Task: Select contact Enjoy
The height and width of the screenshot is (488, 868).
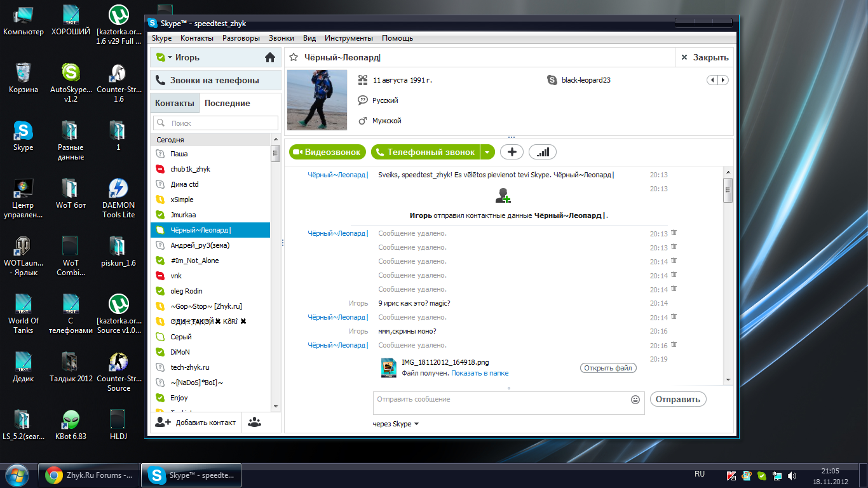Action: point(210,398)
